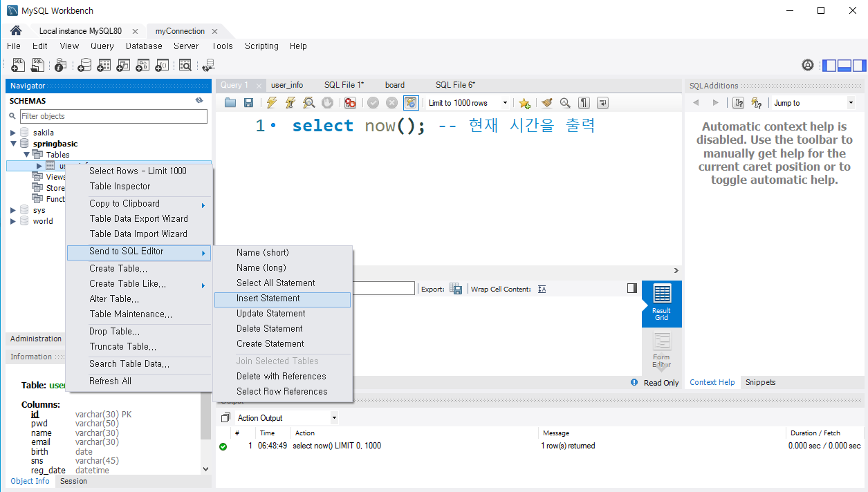Viewport: 868px width, 492px height.
Task: Open the Administration tab
Action: point(36,339)
